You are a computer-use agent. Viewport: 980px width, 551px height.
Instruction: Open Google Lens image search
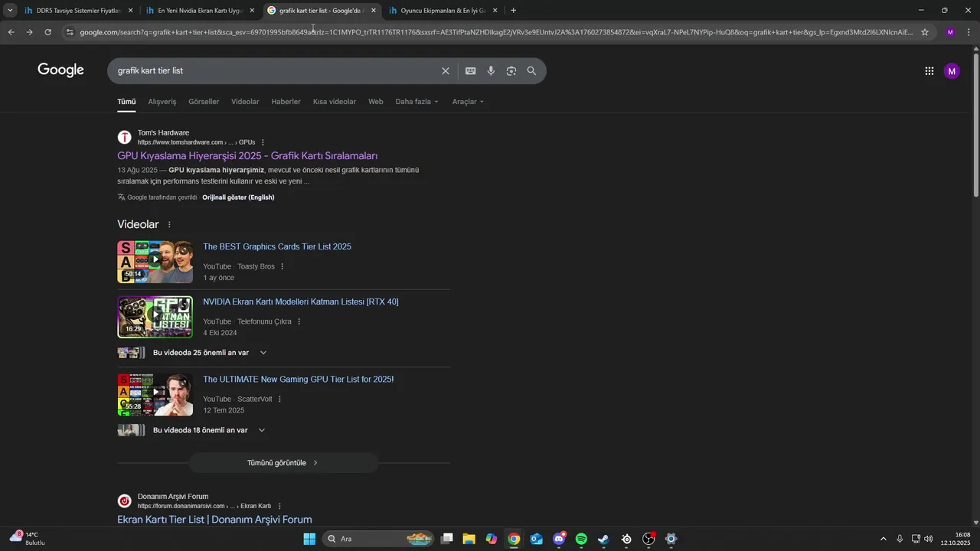pos(511,71)
